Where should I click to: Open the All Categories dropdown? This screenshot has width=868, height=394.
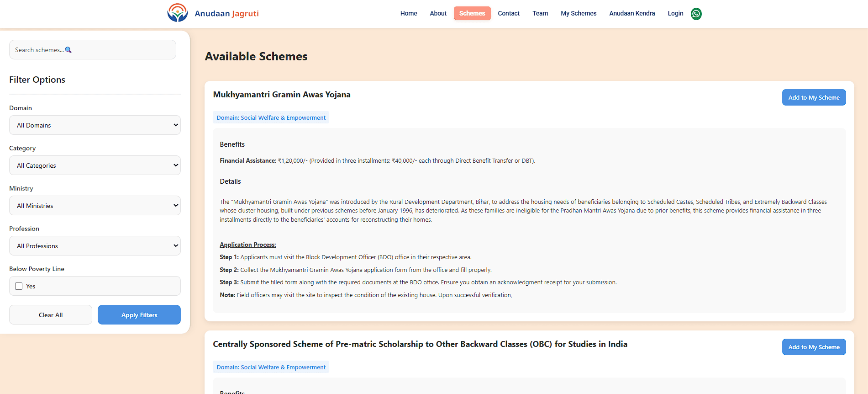point(95,165)
